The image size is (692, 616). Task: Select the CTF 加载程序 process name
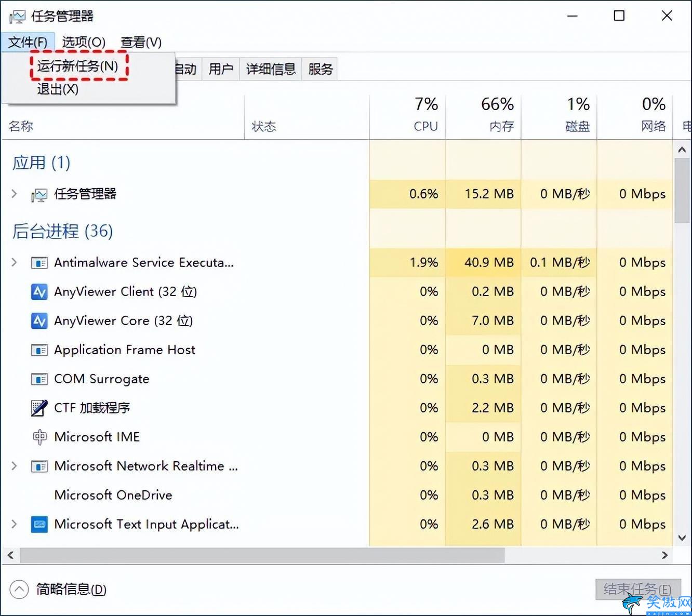(x=92, y=408)
